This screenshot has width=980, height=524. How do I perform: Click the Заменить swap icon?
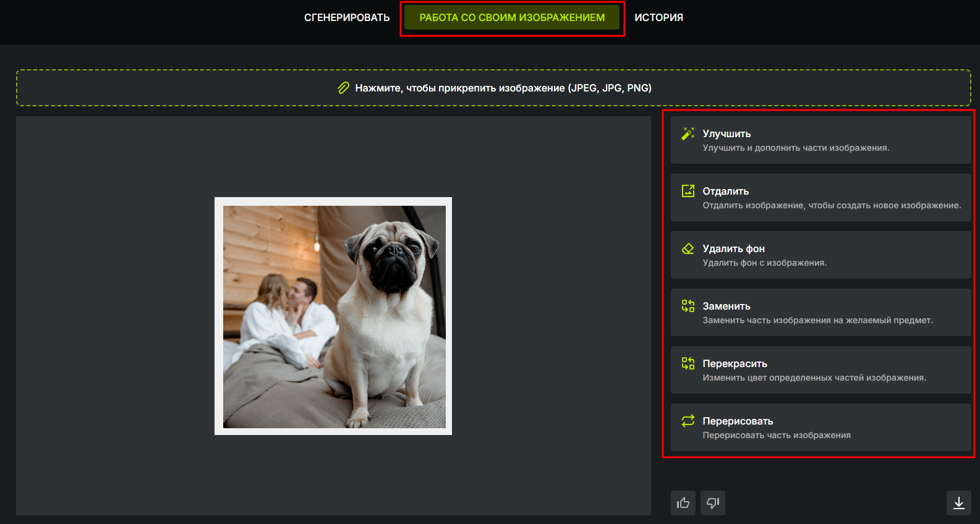tap(688, 306)
